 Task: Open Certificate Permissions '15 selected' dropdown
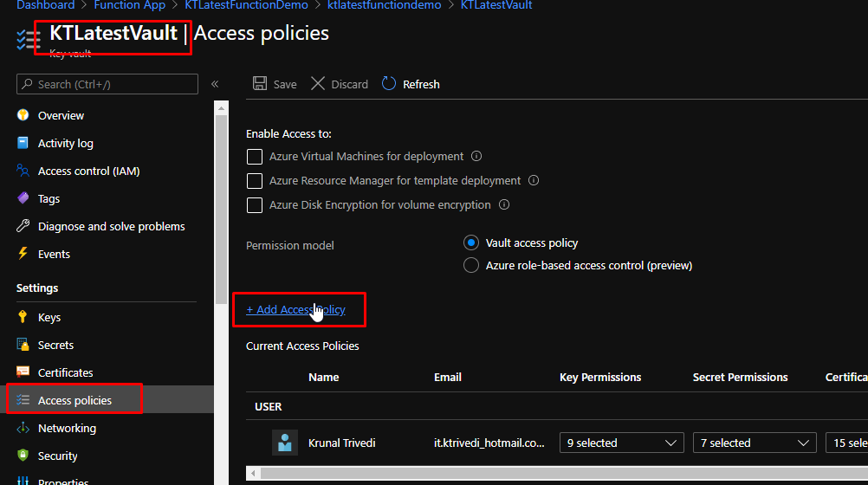click(x=847, y=443)
